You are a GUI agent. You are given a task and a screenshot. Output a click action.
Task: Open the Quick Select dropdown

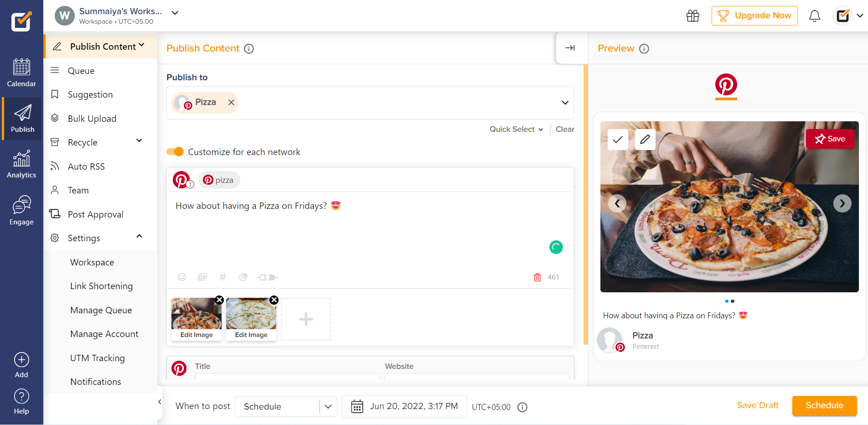(x=516, y=129)
